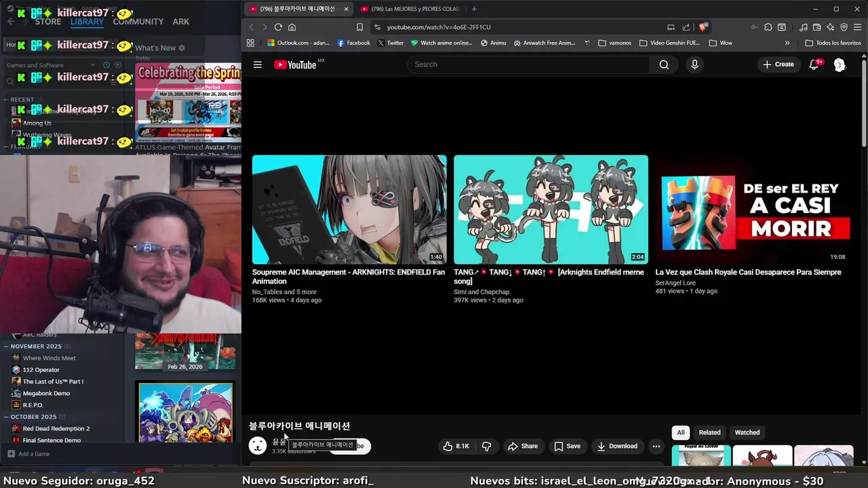Like the video showing 8.1K
The height and width of the screenshot is (488, 868).
point(456,446)
